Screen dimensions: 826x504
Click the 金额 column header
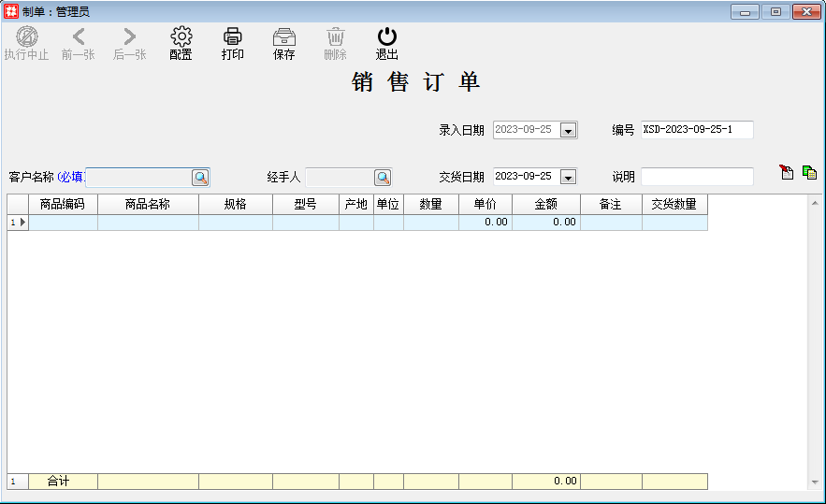(x=545, y=204)
